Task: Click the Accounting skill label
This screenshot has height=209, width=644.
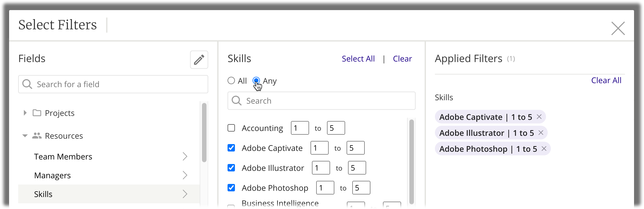Action: (x=262, y=128)
